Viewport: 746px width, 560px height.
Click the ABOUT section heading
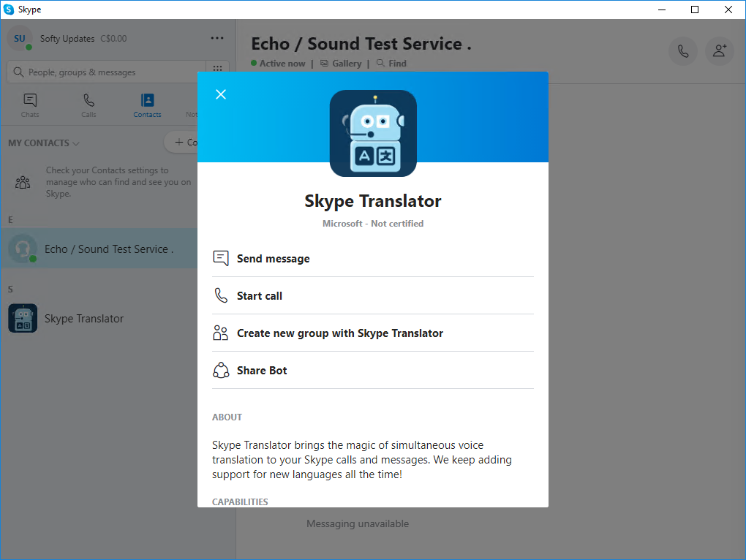[x=227, y=417]
